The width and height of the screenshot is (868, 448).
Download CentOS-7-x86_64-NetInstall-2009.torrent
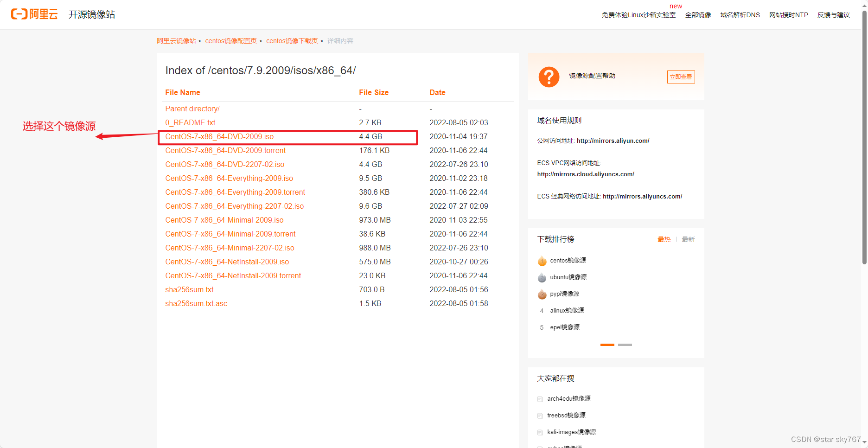(x=233, y=275)
